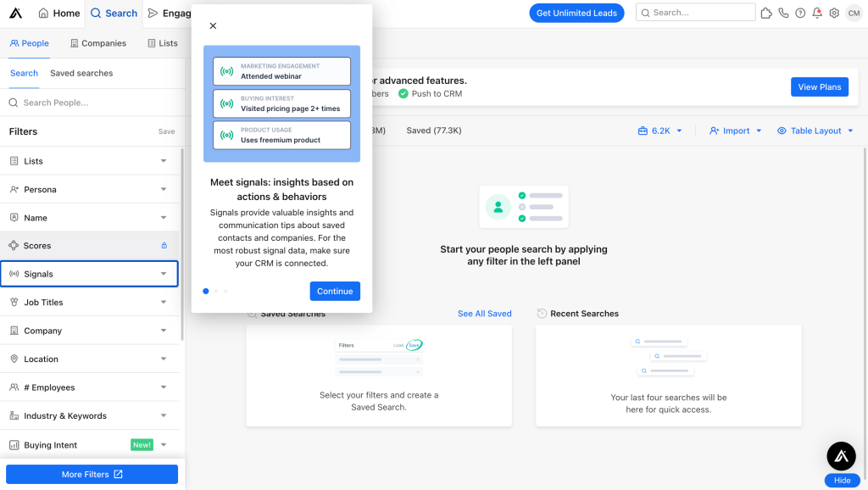Click the Scores filter row
868x490 pixels.
[89, 245]
